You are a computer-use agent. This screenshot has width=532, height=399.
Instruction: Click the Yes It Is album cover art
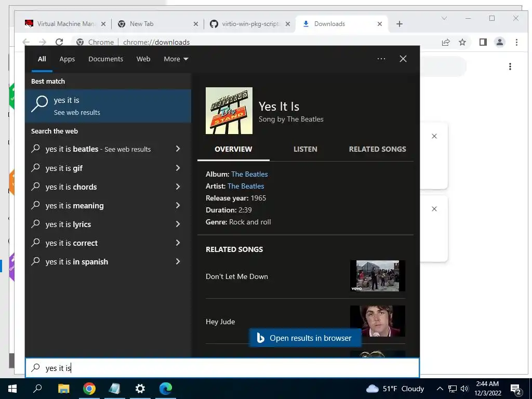pos(229,111)
